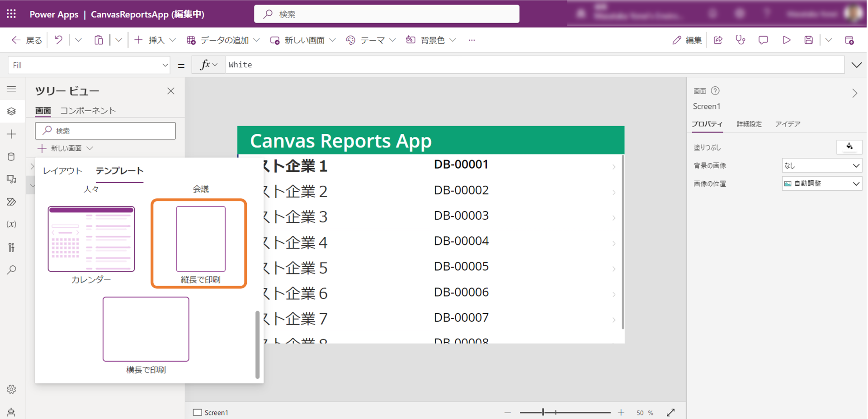Click the 編集 button
Viewport: 868px width, 419px height.
pyautogui.click(x=687, y=40)
